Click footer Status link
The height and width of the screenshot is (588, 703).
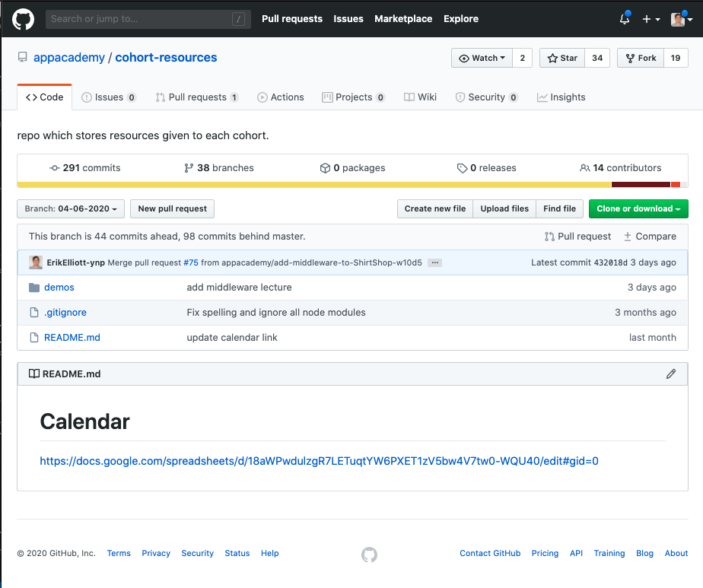click(237, 553)
